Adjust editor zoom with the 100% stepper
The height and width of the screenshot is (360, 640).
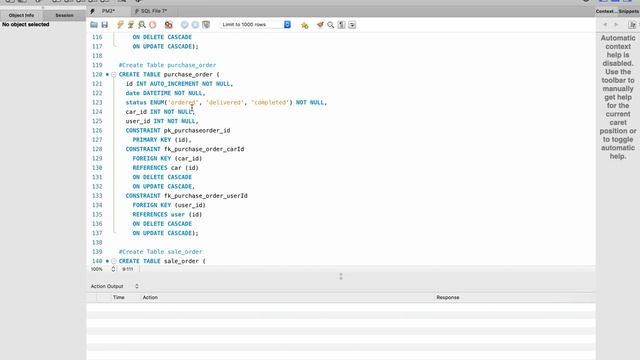[113, 269]
